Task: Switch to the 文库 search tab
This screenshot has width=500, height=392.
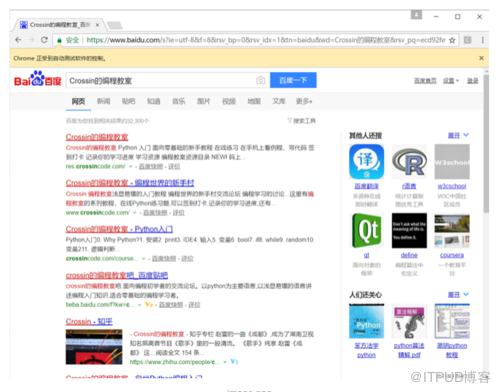Action: tap(279, 101)
